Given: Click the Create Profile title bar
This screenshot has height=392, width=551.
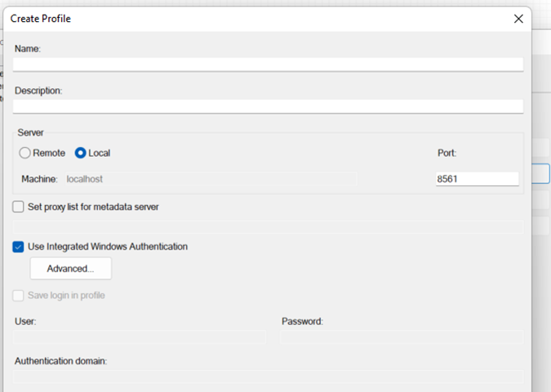Looking at the screenshot, I should (245, 18).
